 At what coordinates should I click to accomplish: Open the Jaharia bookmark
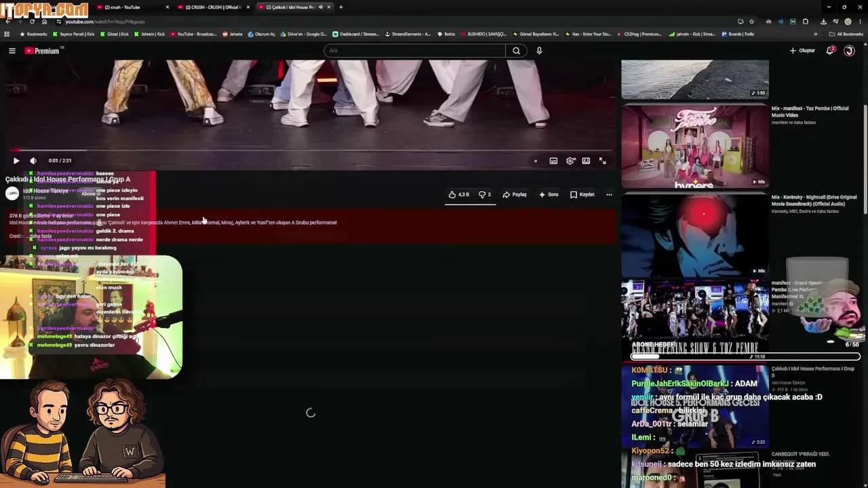coord(233,34)
